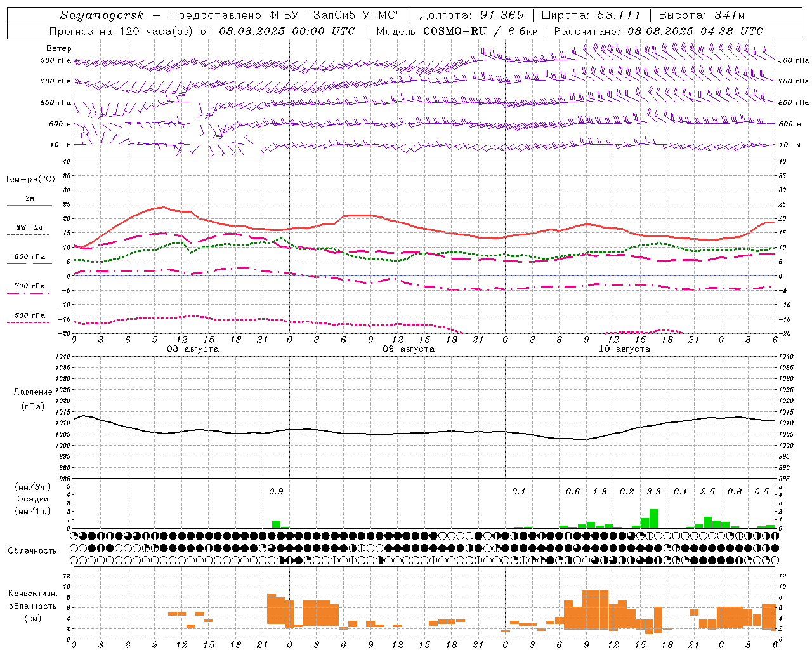
Task: Click the green precipitation bar under 0.9
Action: coord(276,524)
